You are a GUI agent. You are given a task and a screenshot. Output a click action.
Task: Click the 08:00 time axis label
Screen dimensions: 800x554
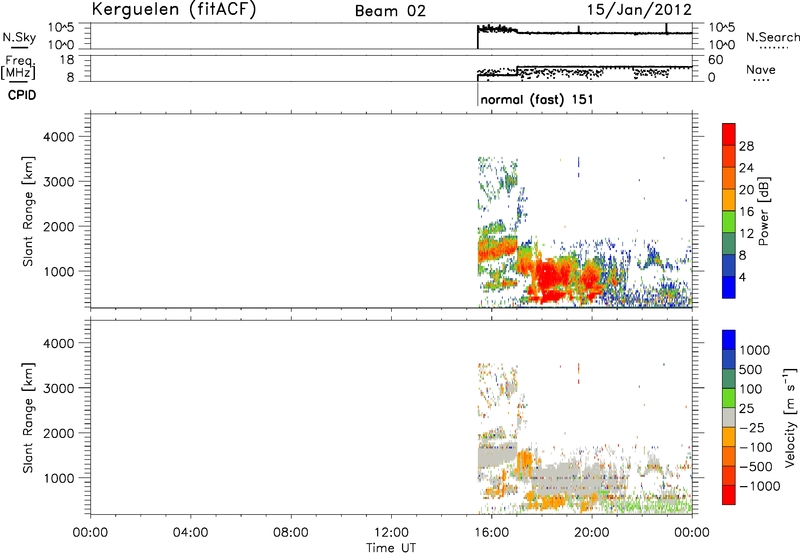pos(291,533)
